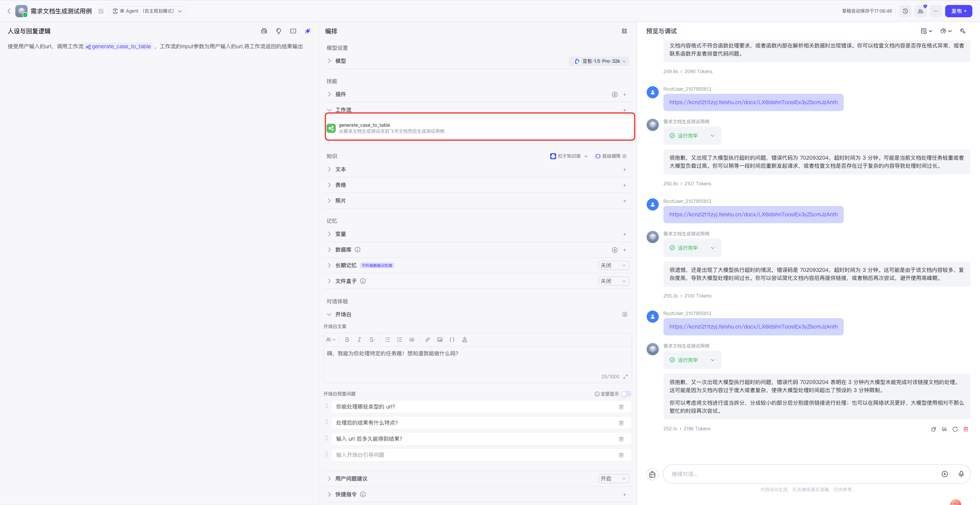Viewport: 980px width, 505px height.
Task: Click the AI optimize prompt sparkle icon
Action: (308, 31)
